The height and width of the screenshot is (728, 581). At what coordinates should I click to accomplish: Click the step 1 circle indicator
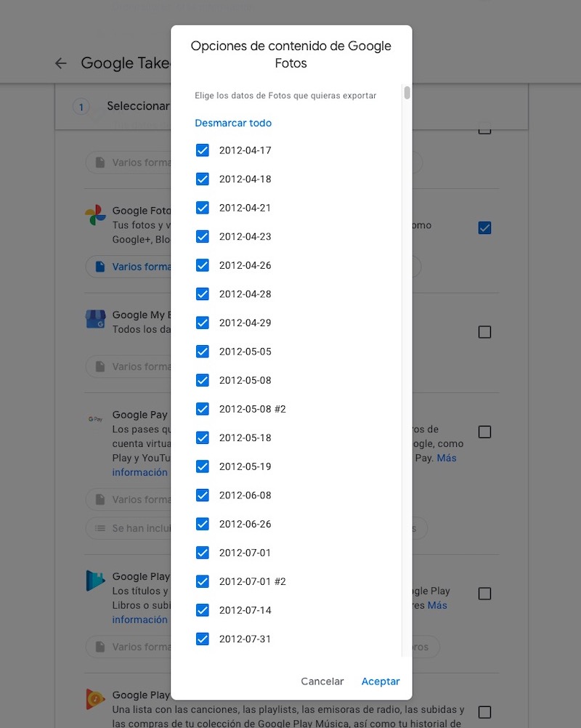(x=81, y=107)
